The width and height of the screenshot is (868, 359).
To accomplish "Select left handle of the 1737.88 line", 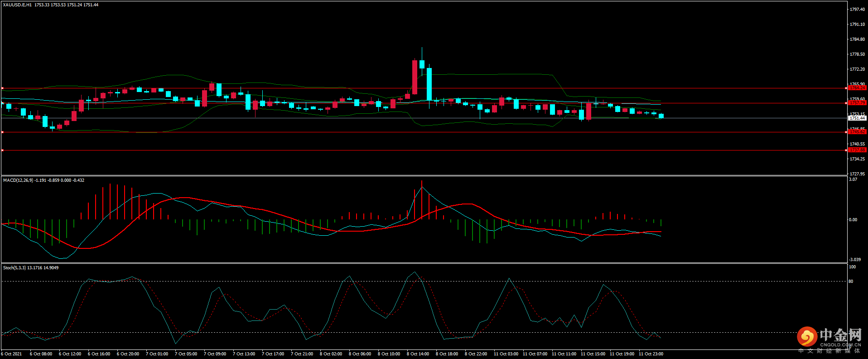I will 3,150.
